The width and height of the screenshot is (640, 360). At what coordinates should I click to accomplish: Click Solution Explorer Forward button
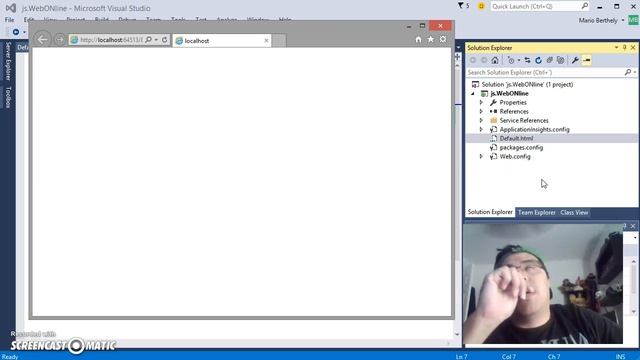tap(484, 60)
